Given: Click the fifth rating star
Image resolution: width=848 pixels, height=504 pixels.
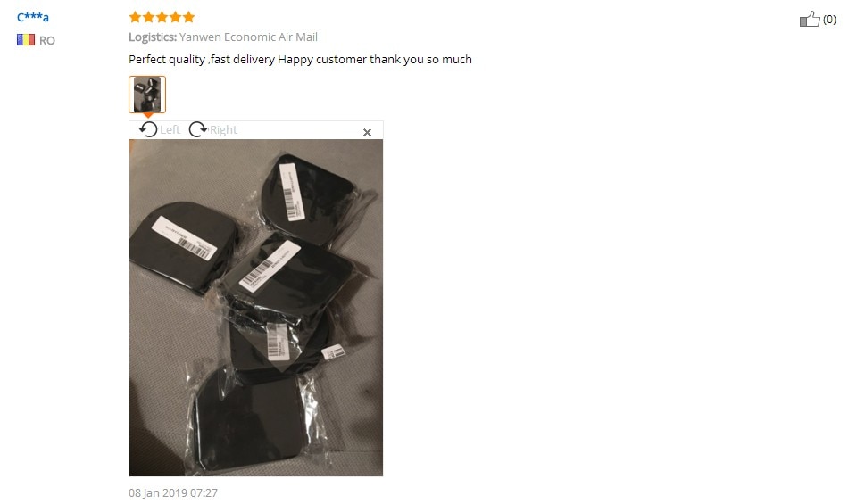Looking at the screenshot, I should [188, 17].
